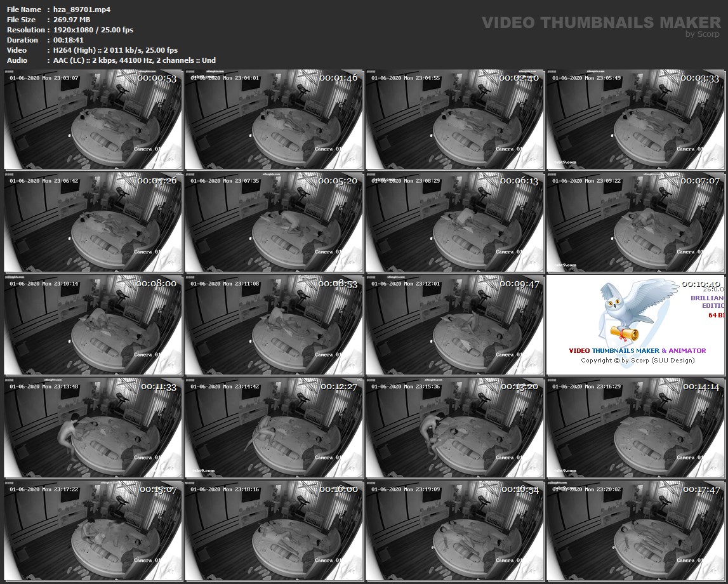Choose the frame stamped 00:11:33
This screenshot has height=584, width=728.
[93, 428]
